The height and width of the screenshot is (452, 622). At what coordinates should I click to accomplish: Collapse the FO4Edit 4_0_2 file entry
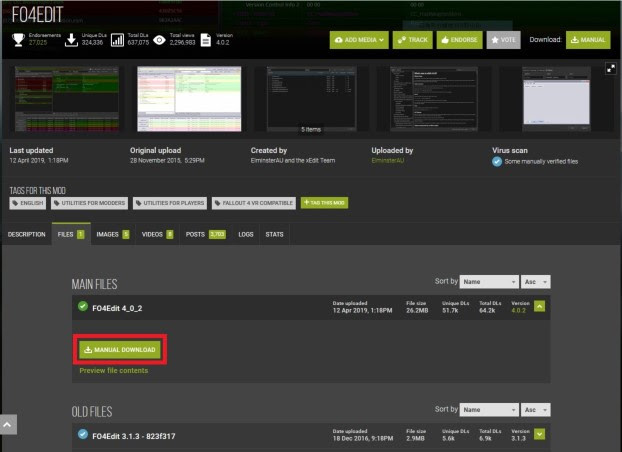(x=539, y=306)
